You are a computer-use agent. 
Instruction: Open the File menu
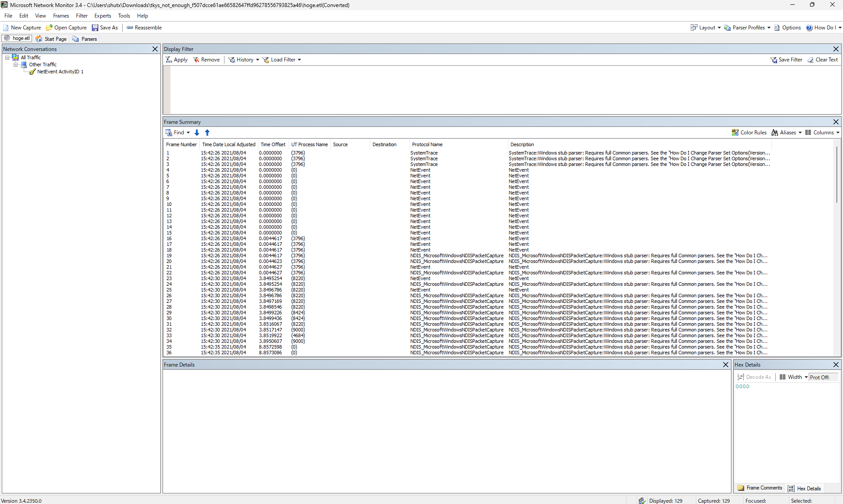click(x=8, y=16)
